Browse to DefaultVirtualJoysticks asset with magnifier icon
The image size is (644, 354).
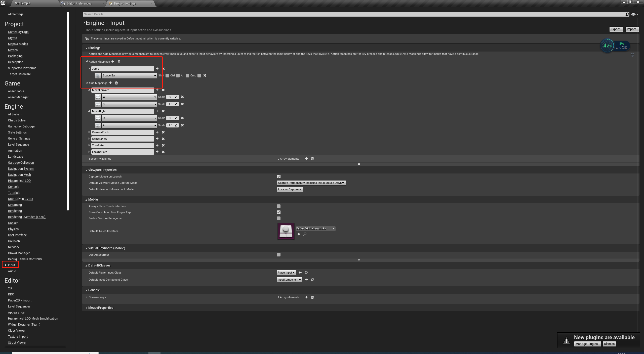pos(305,234)
